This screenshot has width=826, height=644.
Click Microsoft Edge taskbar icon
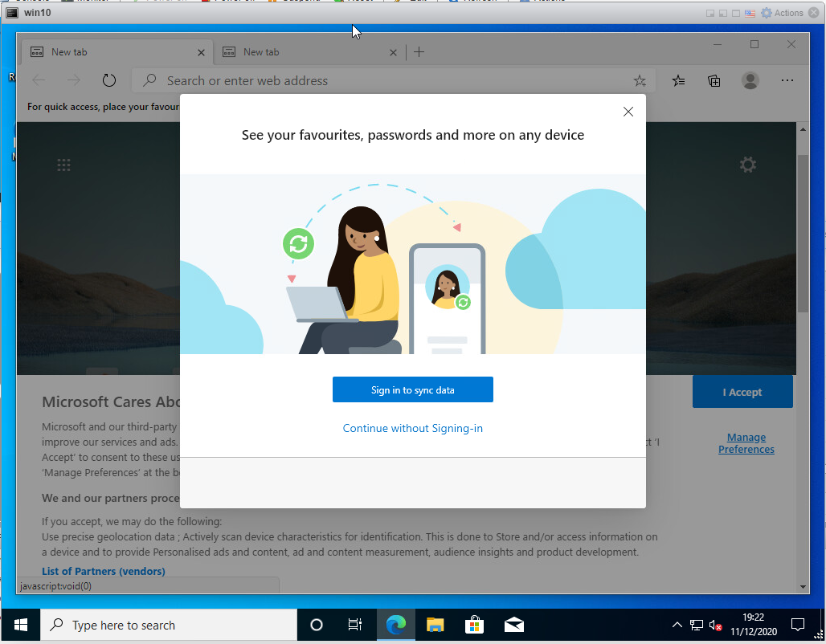pos(395,625)
